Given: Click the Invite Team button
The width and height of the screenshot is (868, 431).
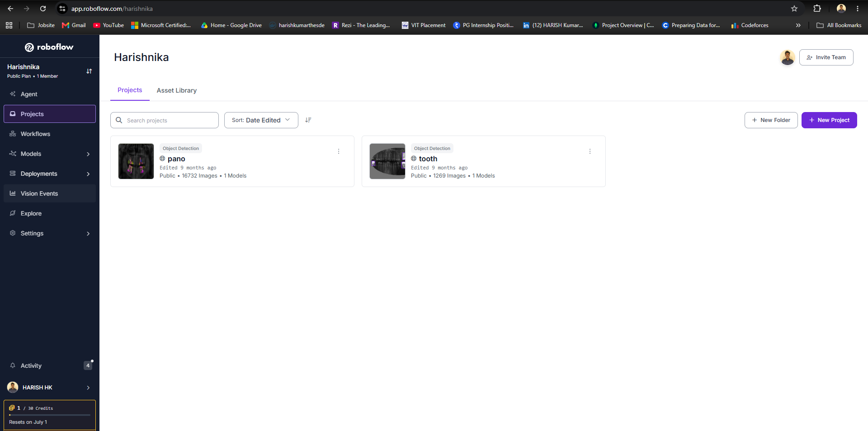Looking at the screenshot, I should (826, 57).
